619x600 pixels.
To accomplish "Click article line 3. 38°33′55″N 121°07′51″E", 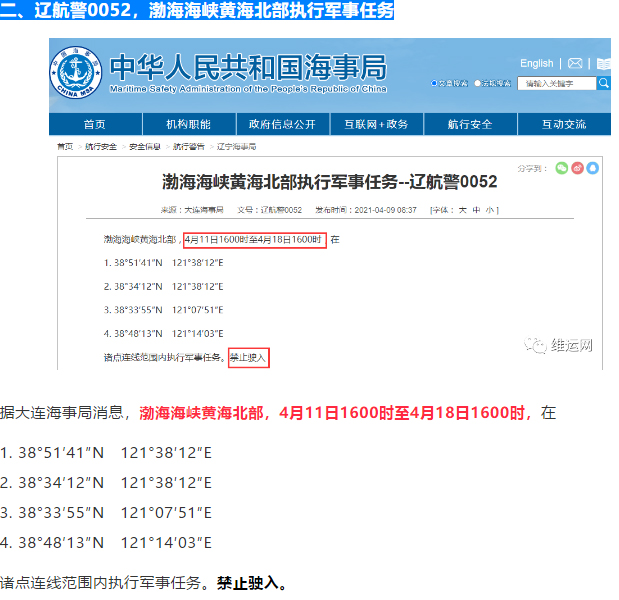I will click(106, 513).
